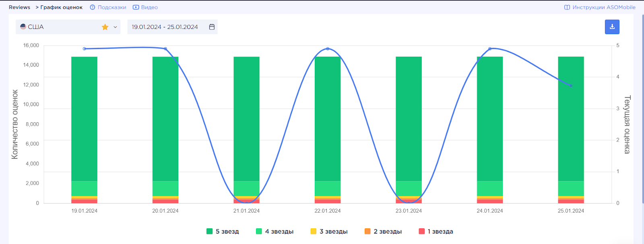The height and width of the screenshot is (244, 644).
Task: Click the bar for 19.01.2024
Action: (x=85, y=130)
